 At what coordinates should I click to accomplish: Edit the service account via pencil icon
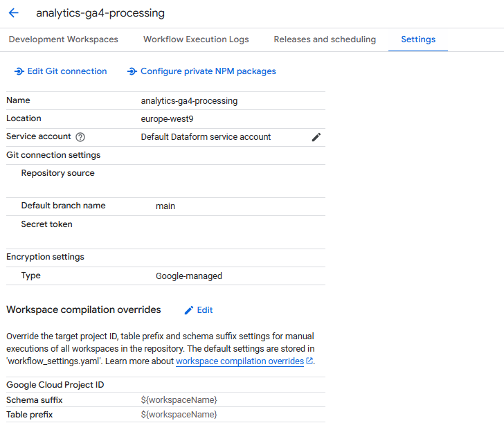[316, 137]
